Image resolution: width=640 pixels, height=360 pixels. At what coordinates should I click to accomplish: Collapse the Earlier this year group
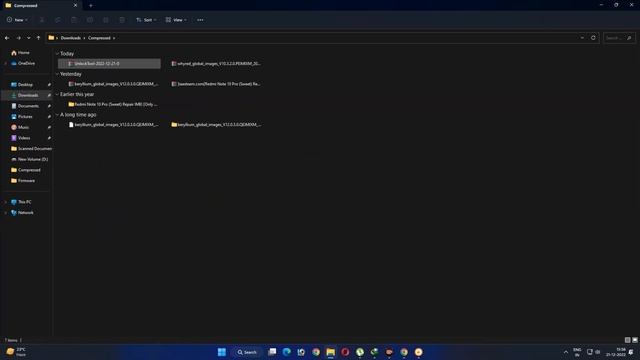[57, 94]
